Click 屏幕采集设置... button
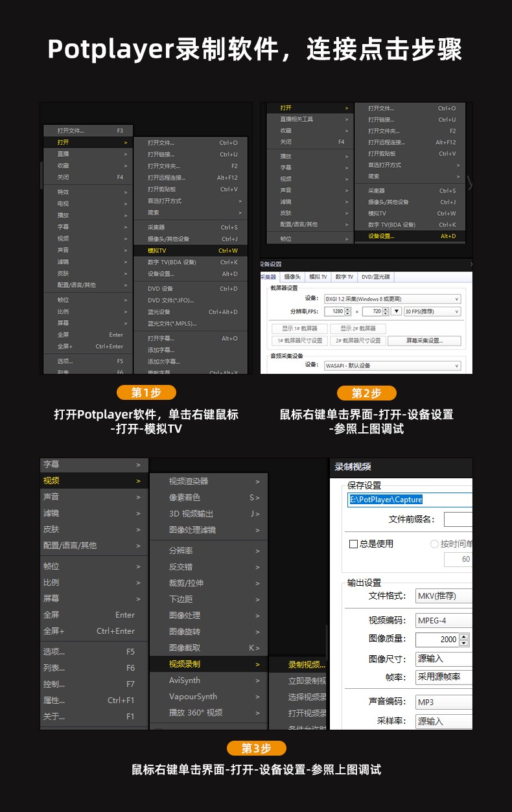This screenshot has width=512, height=812. click(x=425, y=341)
